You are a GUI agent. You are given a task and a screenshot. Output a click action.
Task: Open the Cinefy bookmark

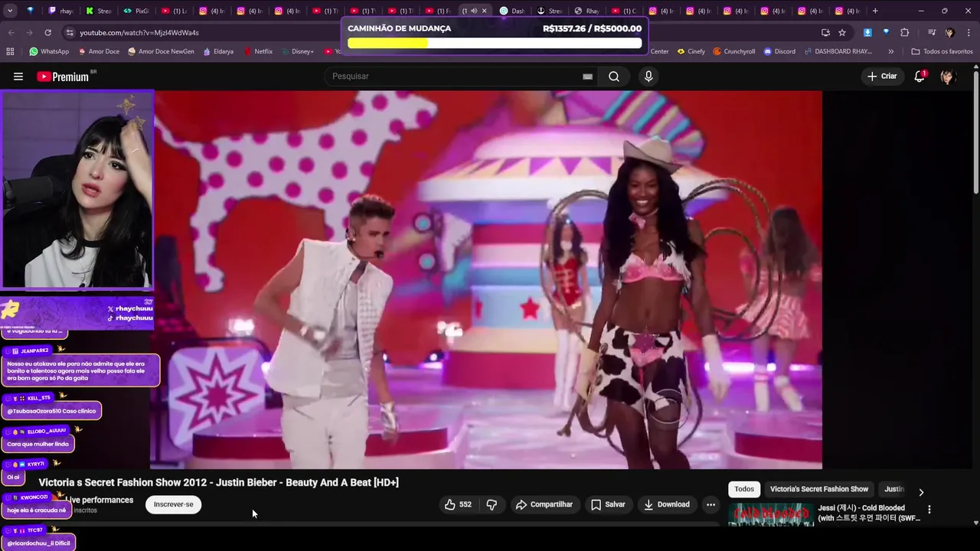tap(691, 51)
